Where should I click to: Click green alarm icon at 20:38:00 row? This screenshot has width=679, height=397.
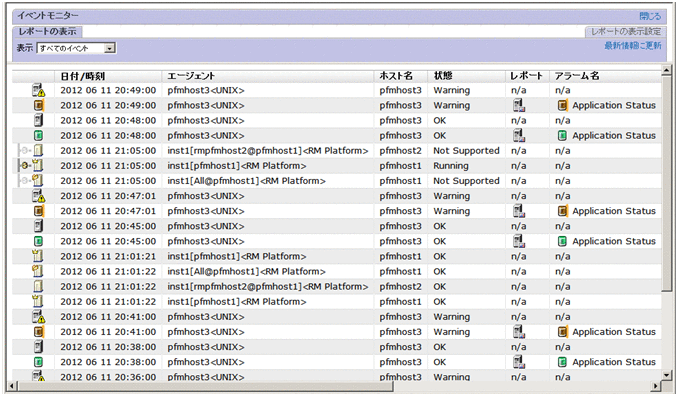(x=38, y=362)
